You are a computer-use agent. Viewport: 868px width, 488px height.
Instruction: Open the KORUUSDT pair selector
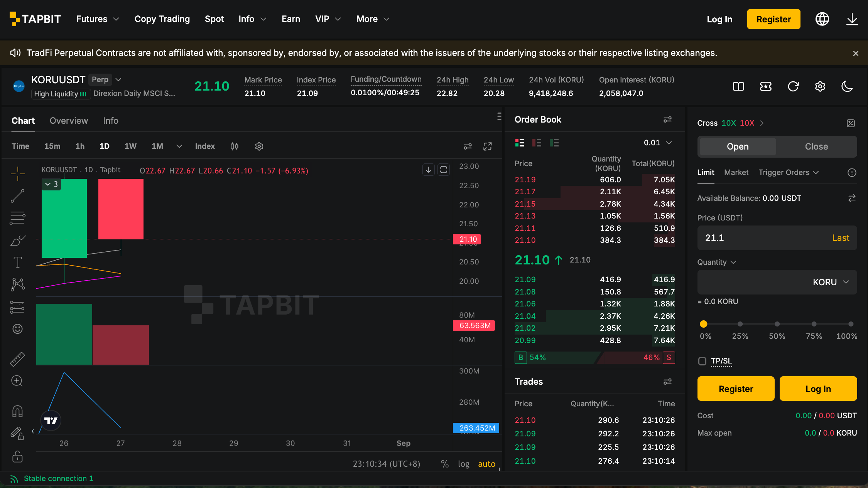[x=76, y=80]
